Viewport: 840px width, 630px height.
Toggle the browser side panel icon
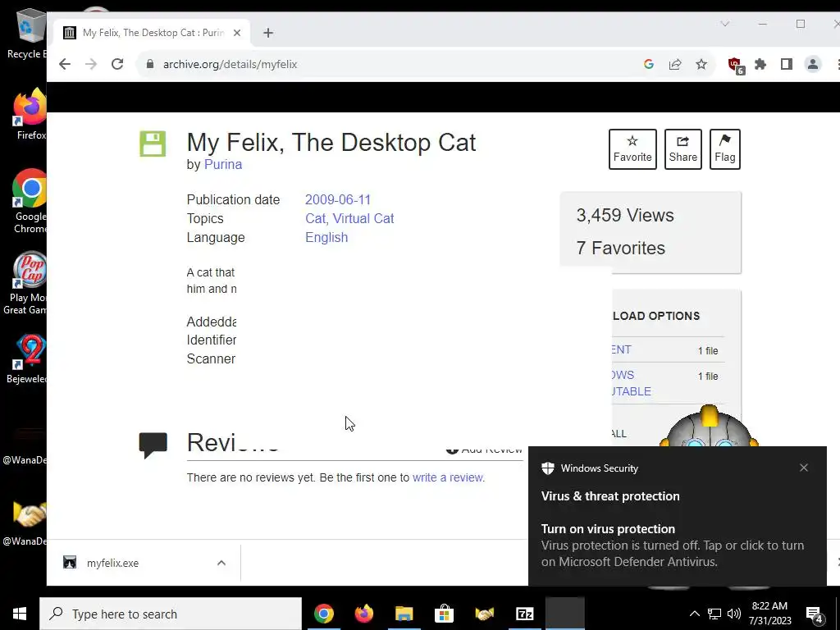(x=787, y=64)
